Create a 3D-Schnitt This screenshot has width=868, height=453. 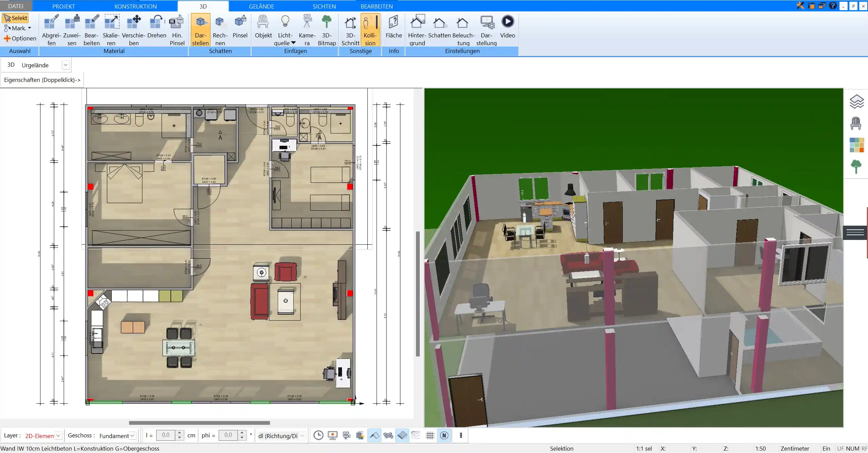pos(350,30)
